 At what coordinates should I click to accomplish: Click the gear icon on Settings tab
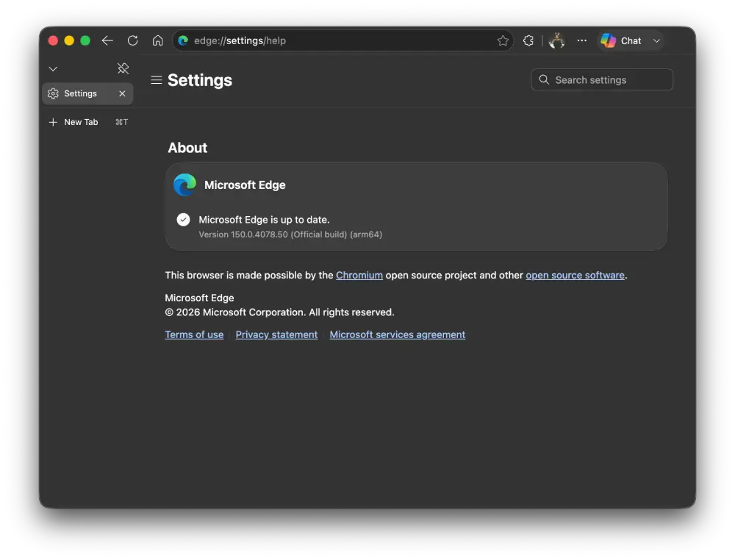(53, 94)
